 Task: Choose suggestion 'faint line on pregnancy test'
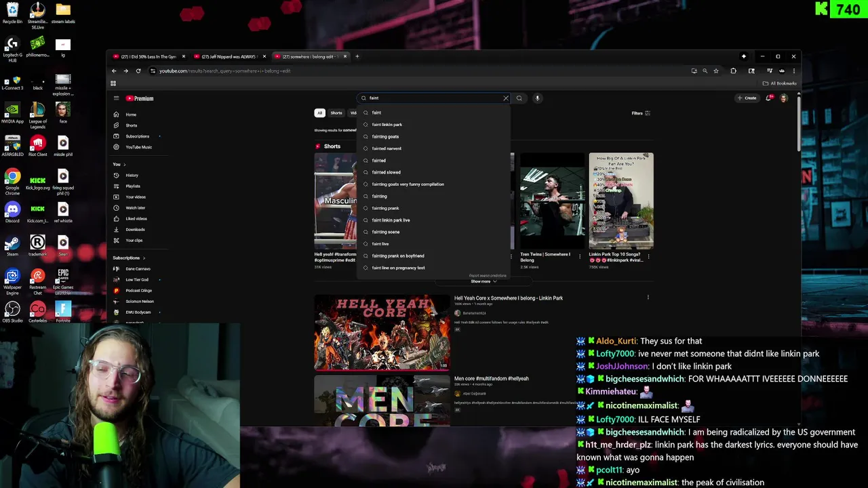pyautogui.click(x=434, y=268)
